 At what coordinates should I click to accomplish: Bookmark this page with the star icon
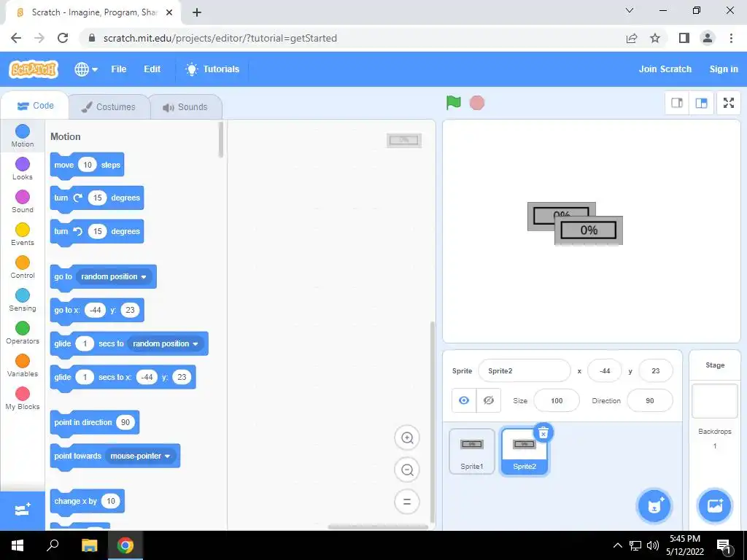point(655,38)
